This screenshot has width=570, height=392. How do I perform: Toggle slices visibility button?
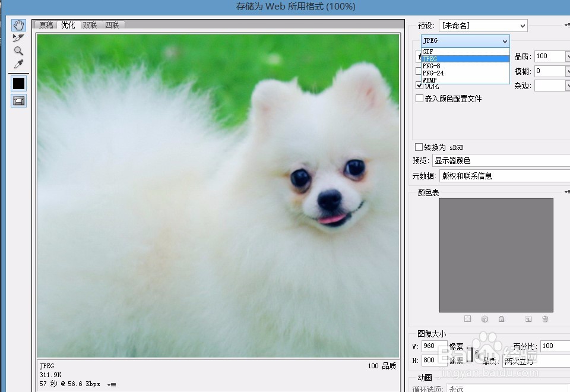pyautogui.click(x=18, y=101)
